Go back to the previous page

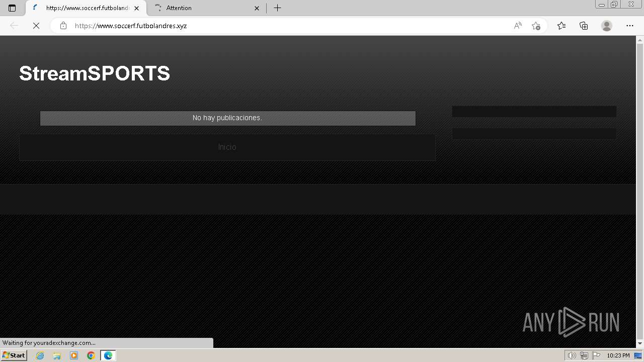click(14, 26)
